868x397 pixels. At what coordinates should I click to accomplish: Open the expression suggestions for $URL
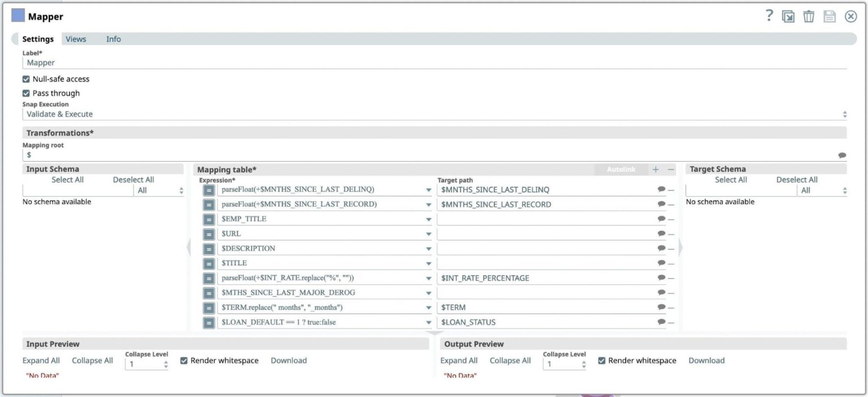[428, 234]
